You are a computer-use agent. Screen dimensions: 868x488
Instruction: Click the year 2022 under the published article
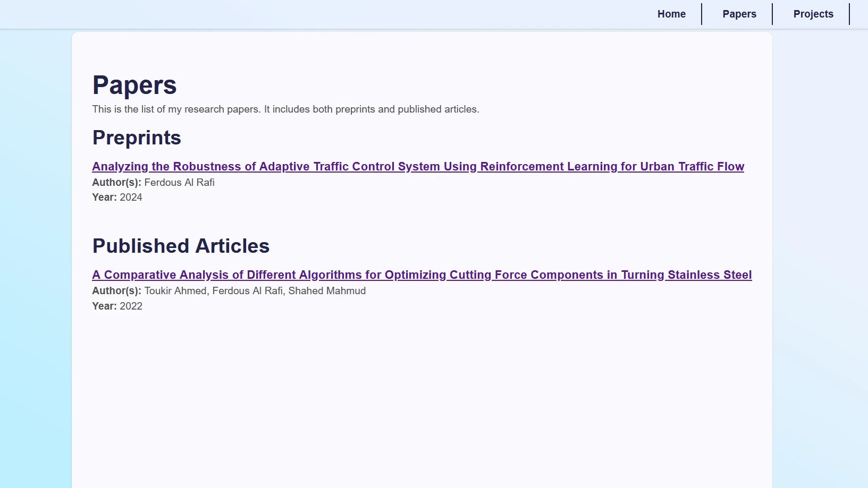131,306
